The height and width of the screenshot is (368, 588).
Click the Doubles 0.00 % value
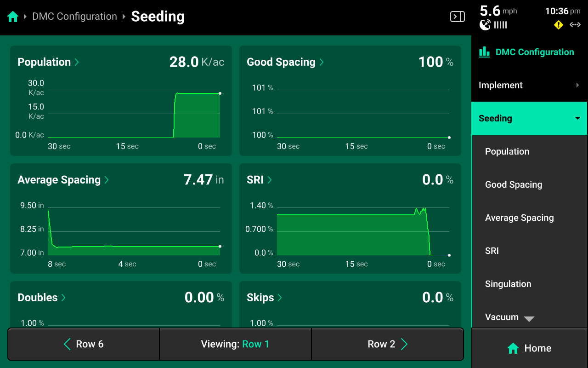(x=204, y=298)
